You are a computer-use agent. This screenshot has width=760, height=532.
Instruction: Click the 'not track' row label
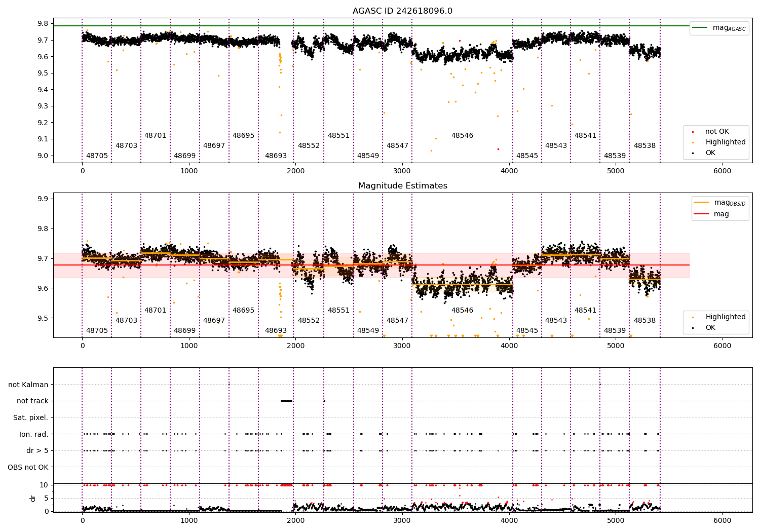click(32, 401)
